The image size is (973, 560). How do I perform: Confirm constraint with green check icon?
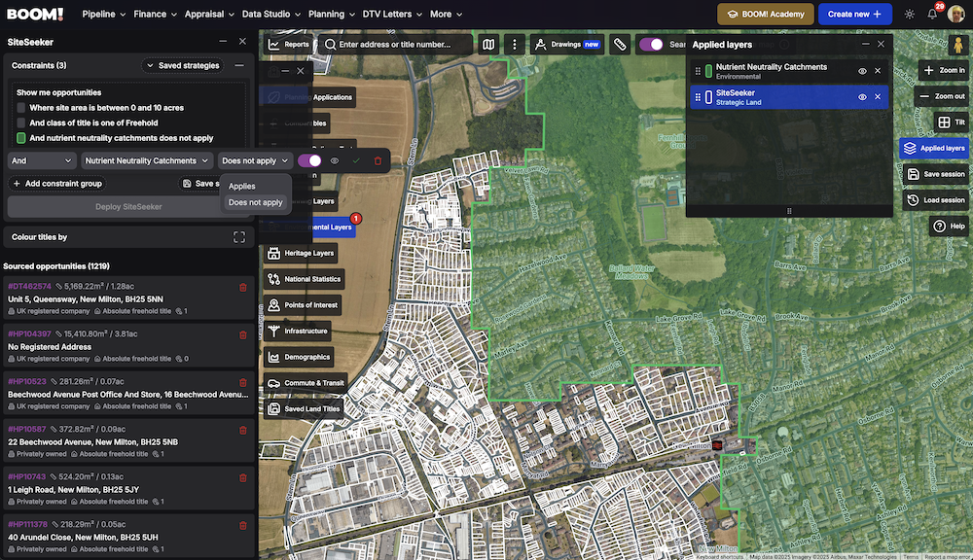355,160
